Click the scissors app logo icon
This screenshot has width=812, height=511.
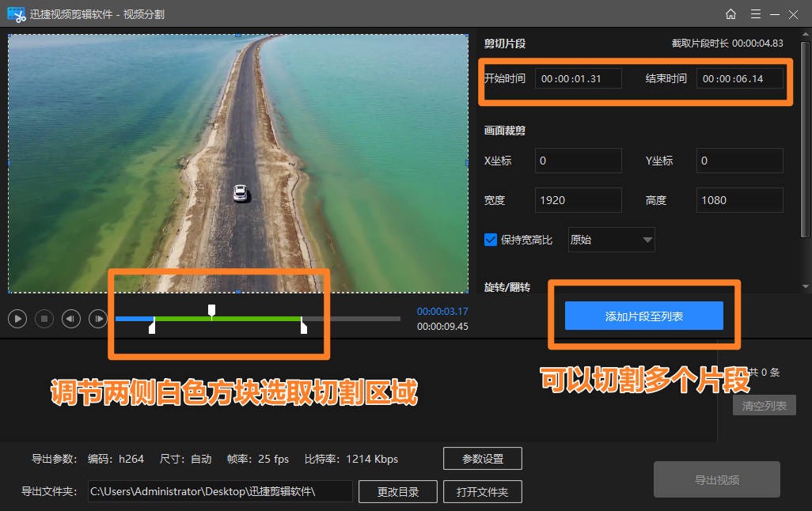[x=15, y=13]
